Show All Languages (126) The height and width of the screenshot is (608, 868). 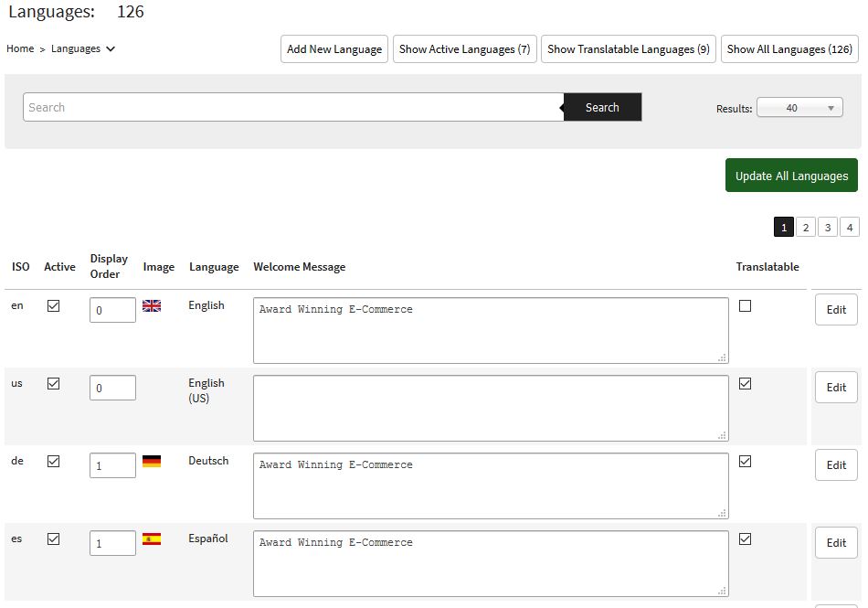point(790,49)
